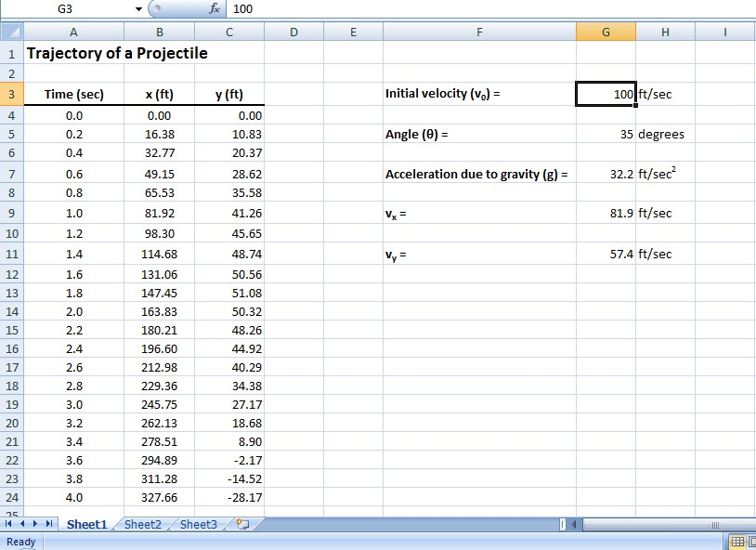Select row 3 by its header

pos(12,94)
